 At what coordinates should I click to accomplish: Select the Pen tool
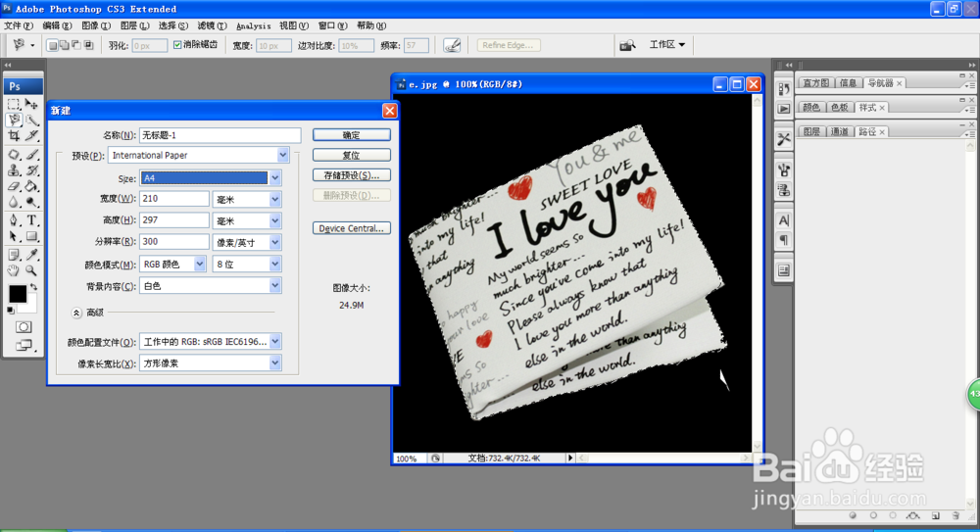click(x=14, y=220)
